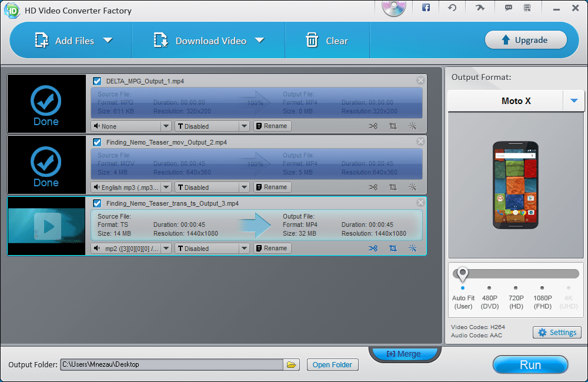Click the Upgrade button
The image size is (588, 382).
526,39
